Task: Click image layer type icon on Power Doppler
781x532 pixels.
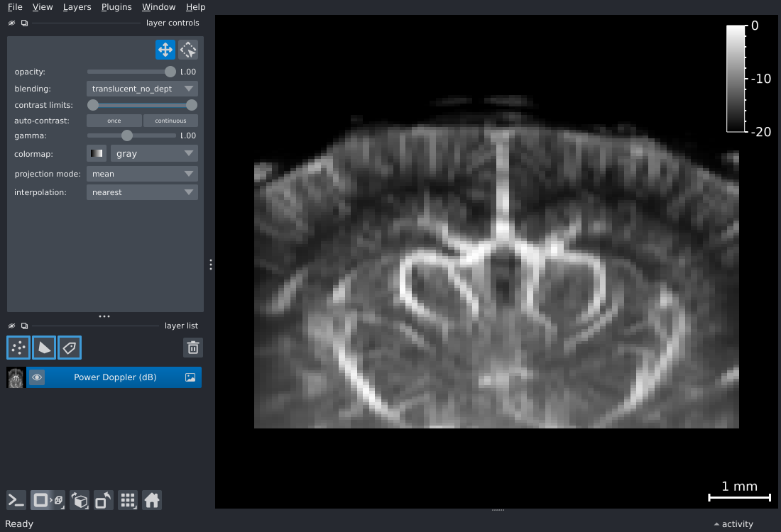Action: point(190,377)
